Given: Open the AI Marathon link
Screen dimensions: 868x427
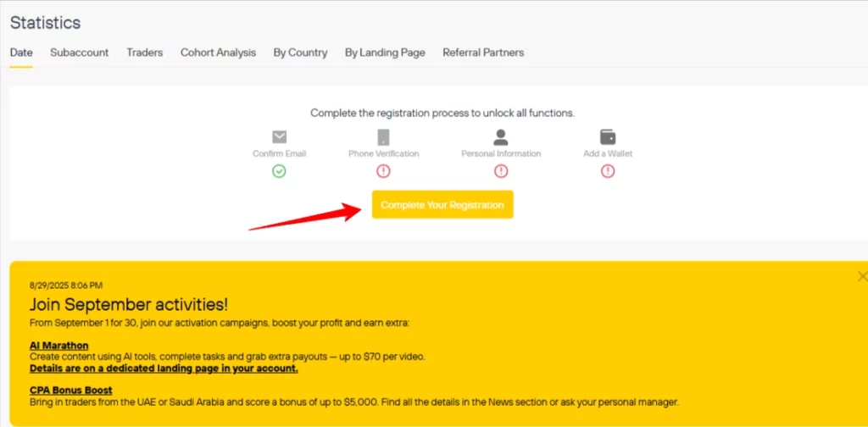Looking at the screenshot, I should coord(58,346).
